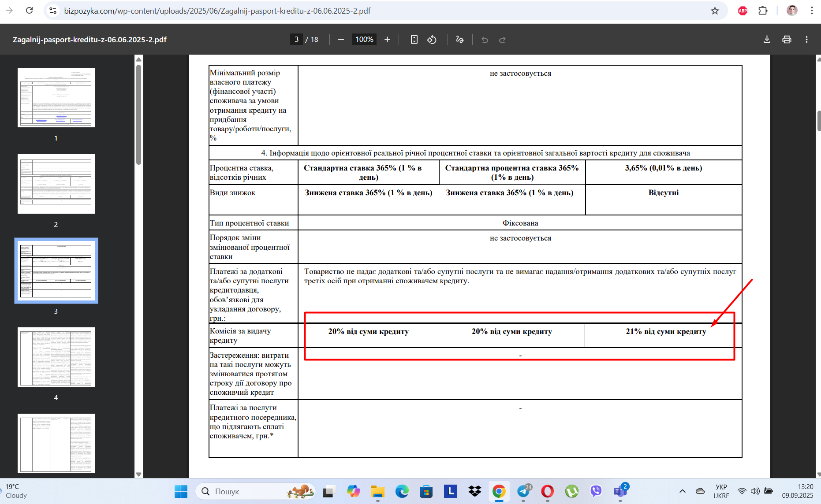821x504 pixels.
Task: Click the 100% zoom level field
Action: (364, 40)
